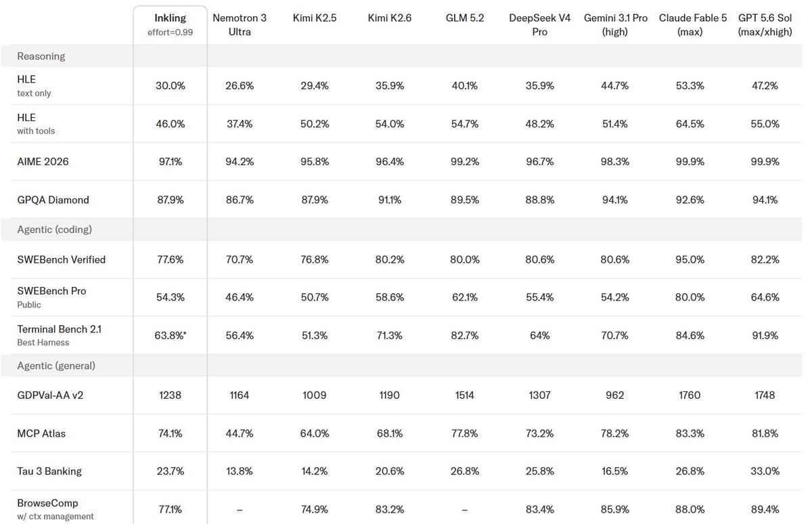812x524 pixels.
Task: Click the GPT 5.6 Sol column header
Action: (x=765, y=24)
